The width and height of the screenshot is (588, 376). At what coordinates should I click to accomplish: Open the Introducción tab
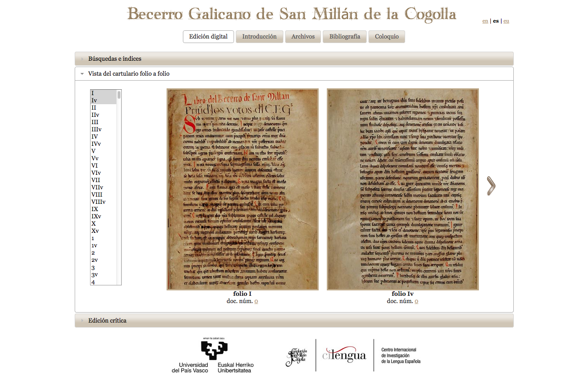pos(259,37)
